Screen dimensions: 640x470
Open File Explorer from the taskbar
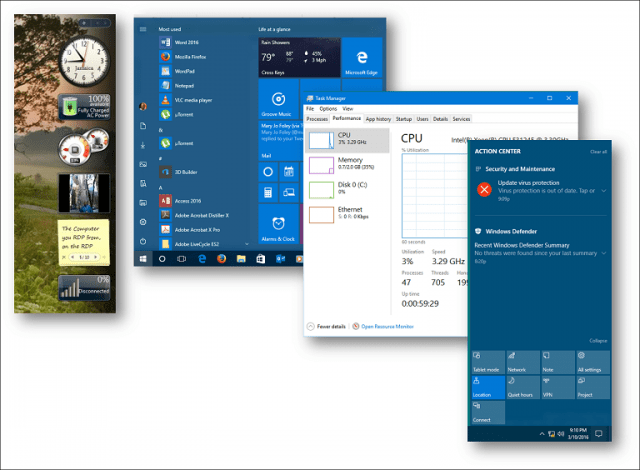(x=241, y=259)
